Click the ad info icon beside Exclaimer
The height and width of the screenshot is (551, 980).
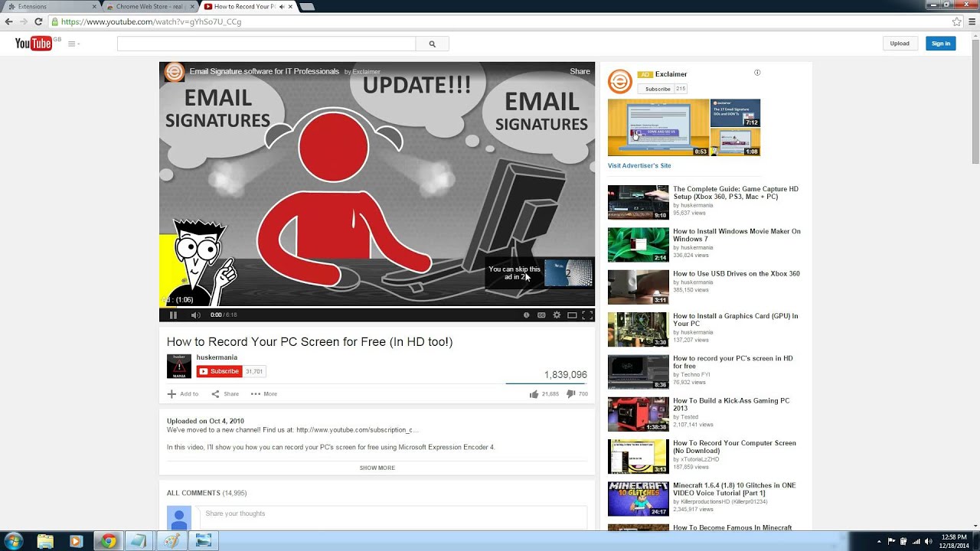tap(757, 73)
